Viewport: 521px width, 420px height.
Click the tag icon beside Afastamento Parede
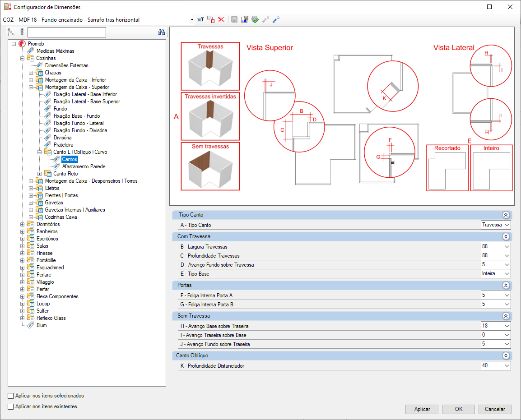point(57,166)
